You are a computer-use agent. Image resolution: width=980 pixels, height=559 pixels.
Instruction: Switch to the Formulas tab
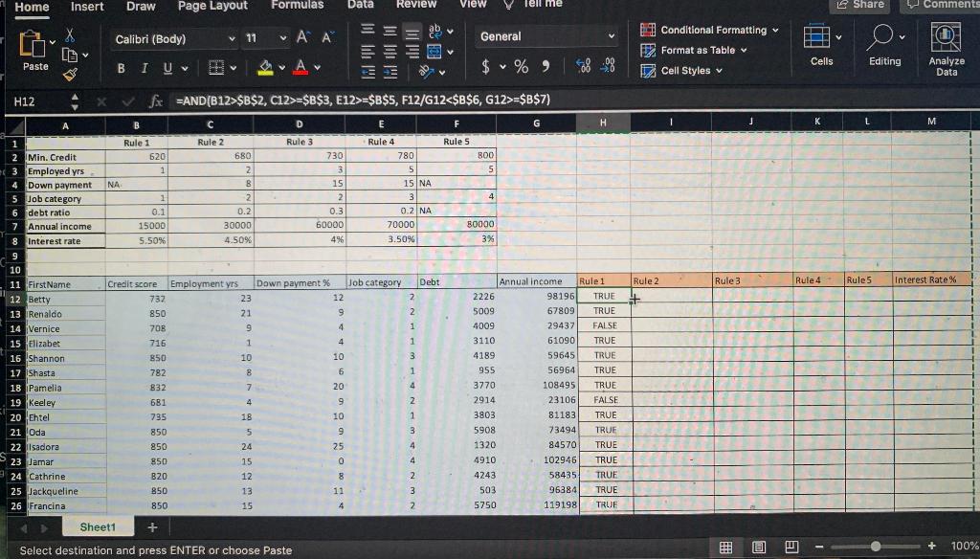pos(298,5)
